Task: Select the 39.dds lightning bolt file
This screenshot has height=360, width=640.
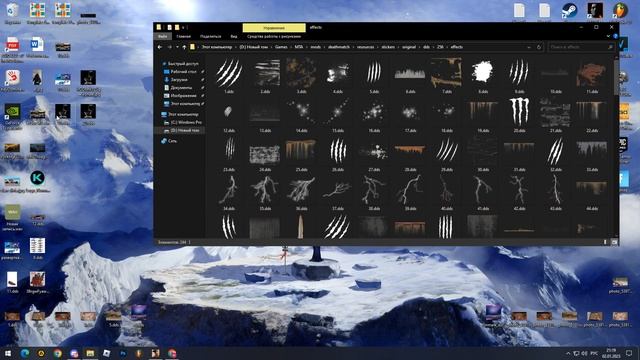Action: [410, 189]
